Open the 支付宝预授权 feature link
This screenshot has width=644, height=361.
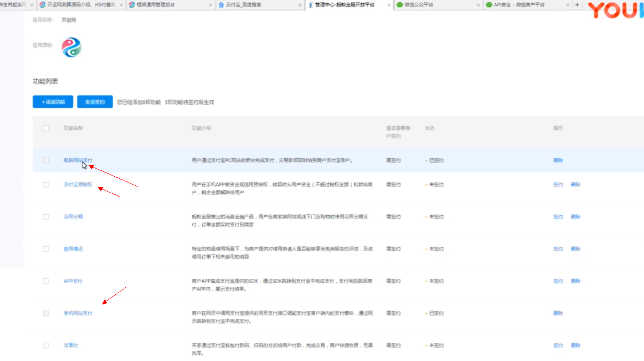tap(78, 184)
